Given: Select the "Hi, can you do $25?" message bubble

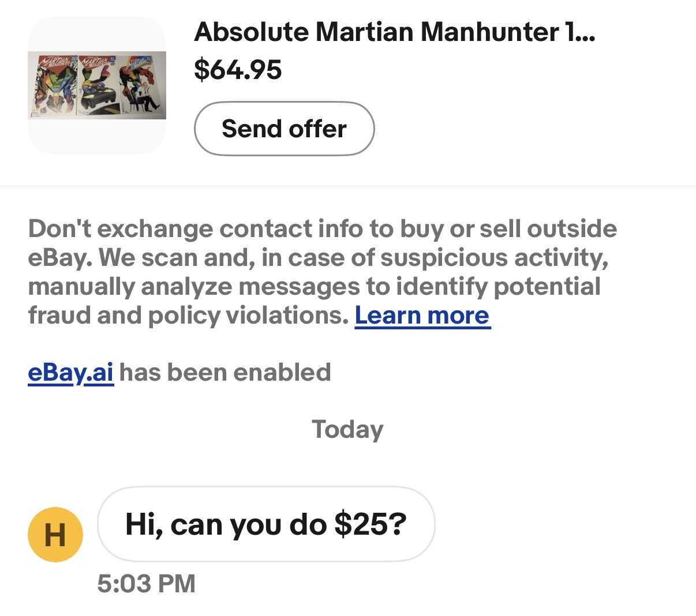Looking at the screenshot, I should coord(265,524).
